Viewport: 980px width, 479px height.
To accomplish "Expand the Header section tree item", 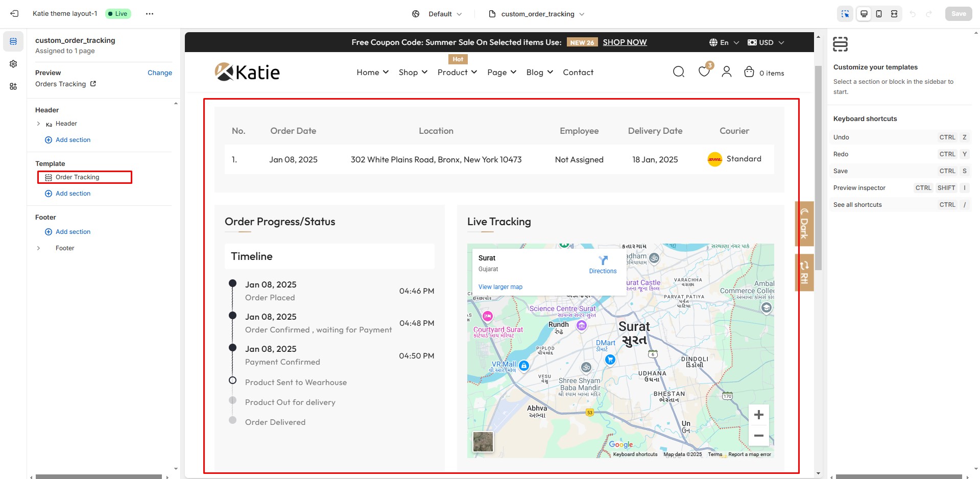I will coord(38,124).
